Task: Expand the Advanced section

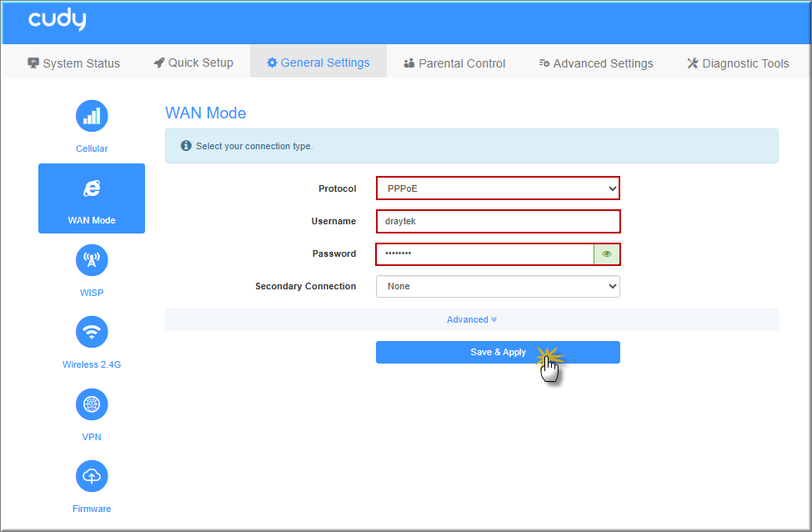Action: 471,319
